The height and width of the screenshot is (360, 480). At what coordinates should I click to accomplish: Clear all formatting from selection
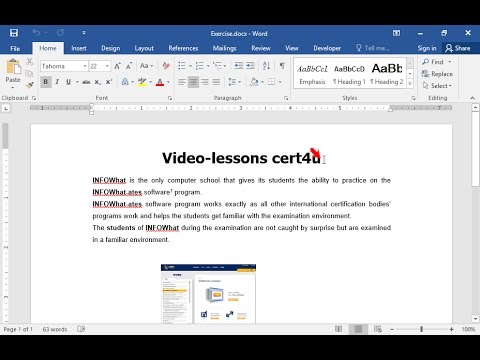(166, 66)
